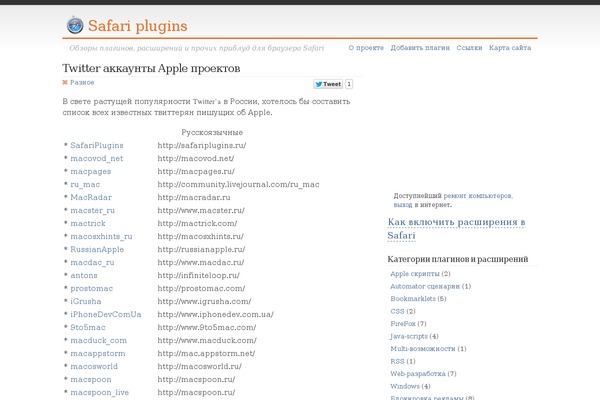Open the MacRadar Twitter link
This screenshot has width=600, height=400.
tap(91, 198)
